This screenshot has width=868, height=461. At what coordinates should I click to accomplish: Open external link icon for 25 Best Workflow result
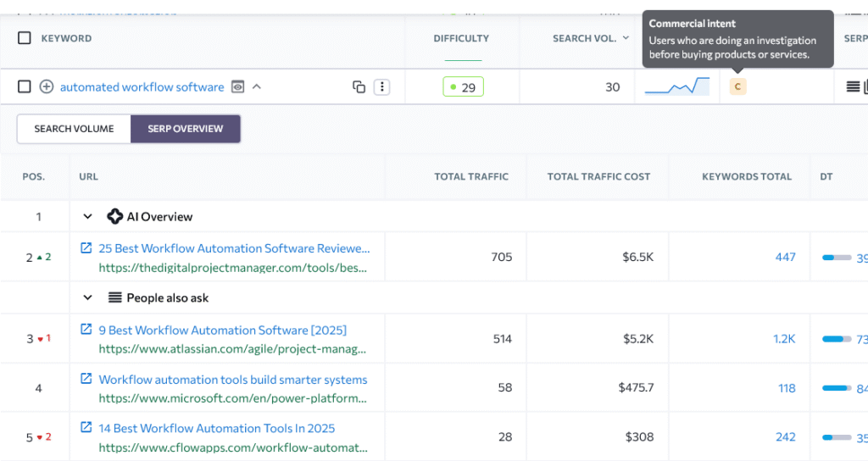86,248
